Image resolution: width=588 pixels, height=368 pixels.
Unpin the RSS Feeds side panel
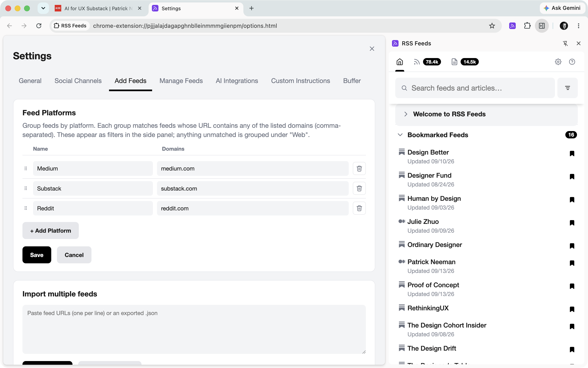click(565, 43)
